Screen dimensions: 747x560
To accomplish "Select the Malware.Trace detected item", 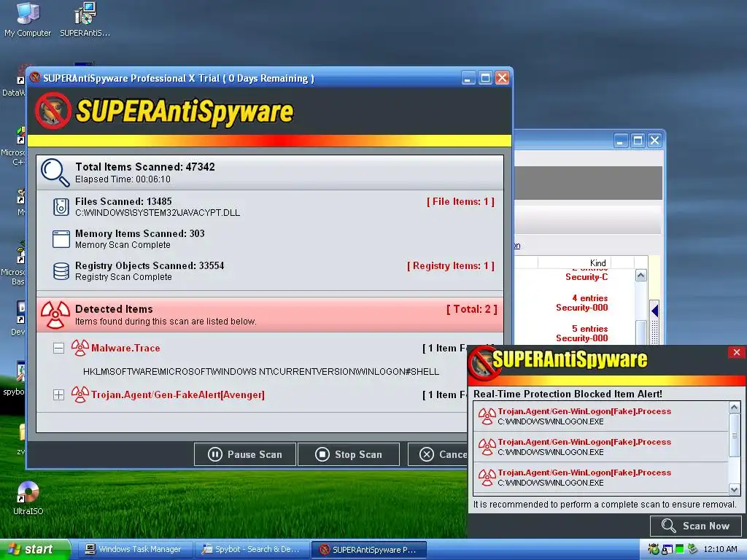I will tap(125, 348).
